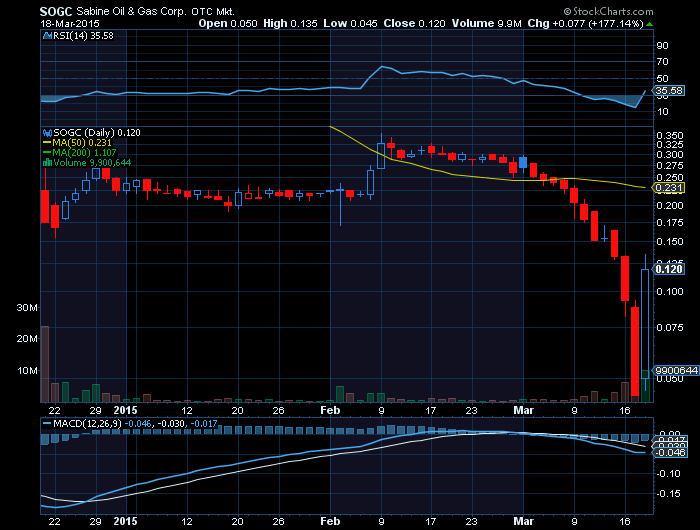Click the 0.120 last price flag
Image resolution: width=700 pixels, height=530 pixels.
(668, 269)
